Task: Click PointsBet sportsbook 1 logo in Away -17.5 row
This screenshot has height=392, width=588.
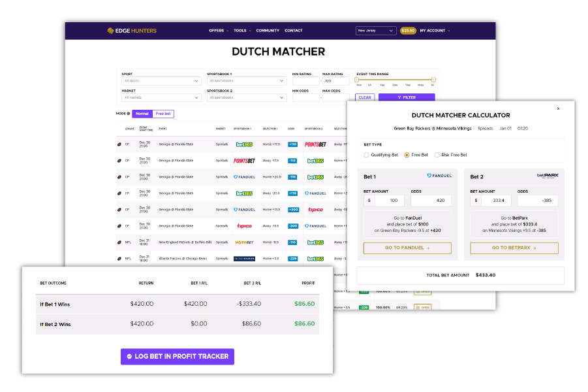Action: [244, 161]
